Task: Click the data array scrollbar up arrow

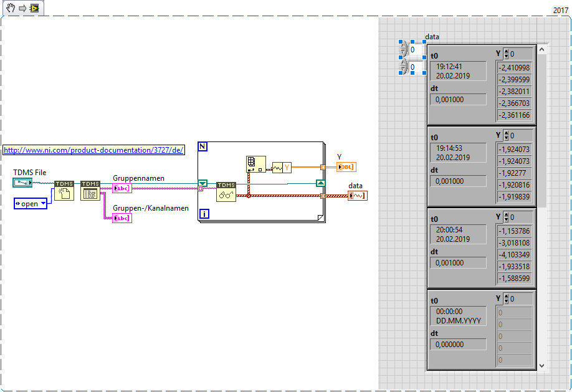Action: [x=541, y=49]
